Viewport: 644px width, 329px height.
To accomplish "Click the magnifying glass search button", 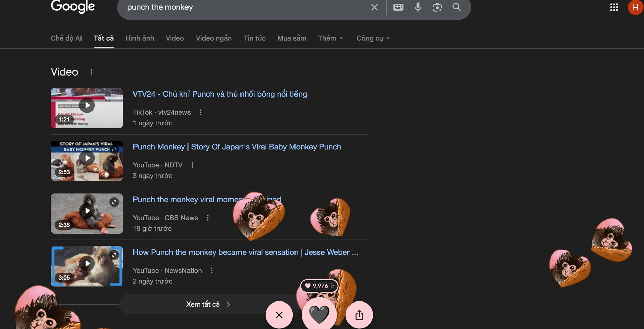I will (457, 7).
